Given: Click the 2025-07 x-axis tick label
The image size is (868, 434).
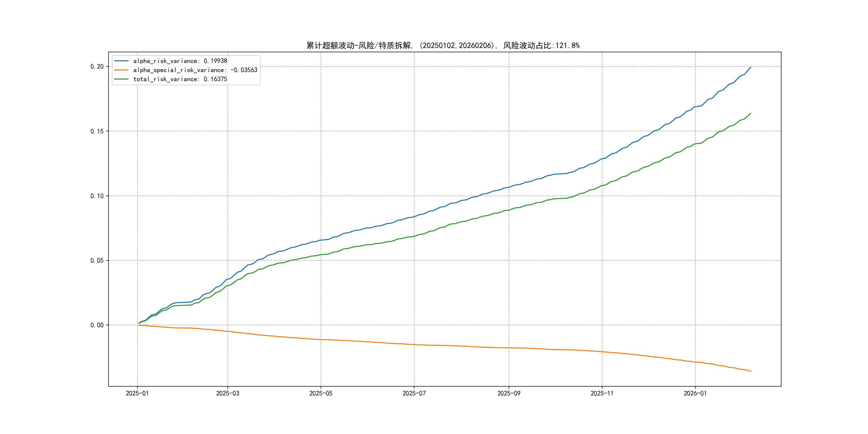Looking at the screenshot, I should coord(414,393).
